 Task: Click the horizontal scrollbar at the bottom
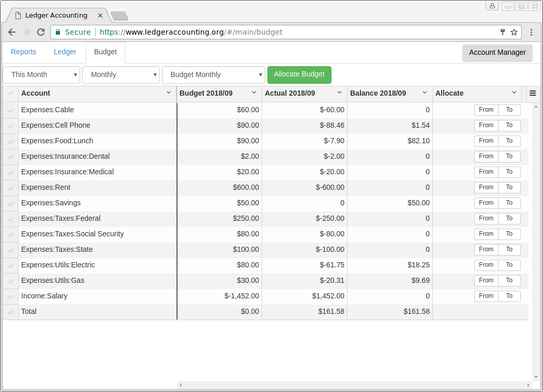coord(354,385)
